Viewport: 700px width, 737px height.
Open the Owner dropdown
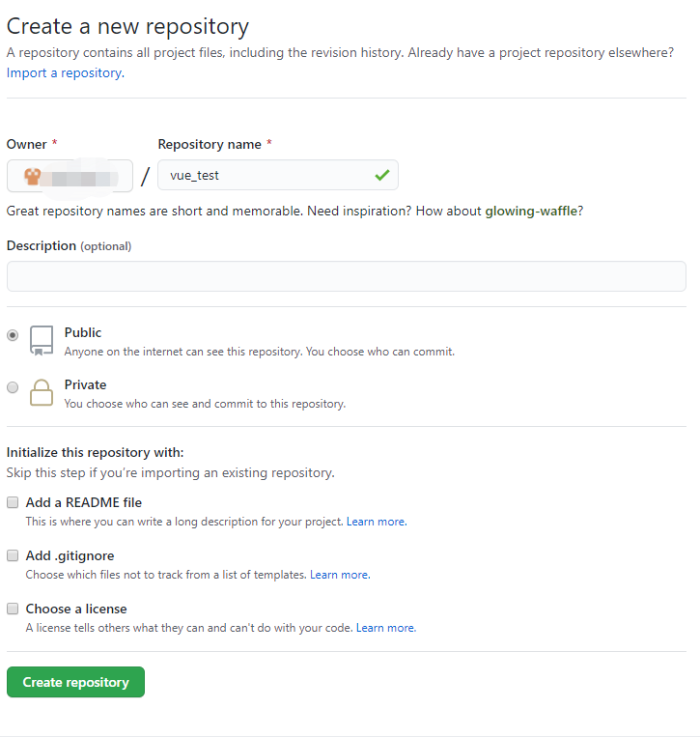[70, 176]
